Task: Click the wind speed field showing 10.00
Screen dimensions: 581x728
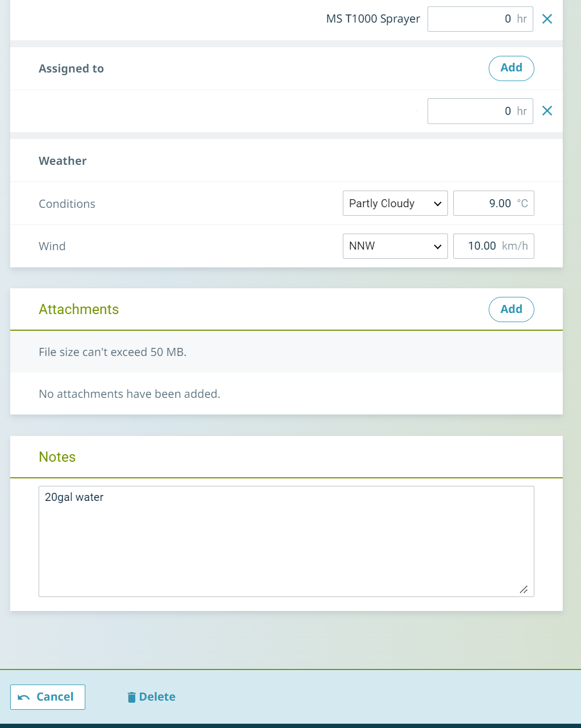Action: [477, 246]
